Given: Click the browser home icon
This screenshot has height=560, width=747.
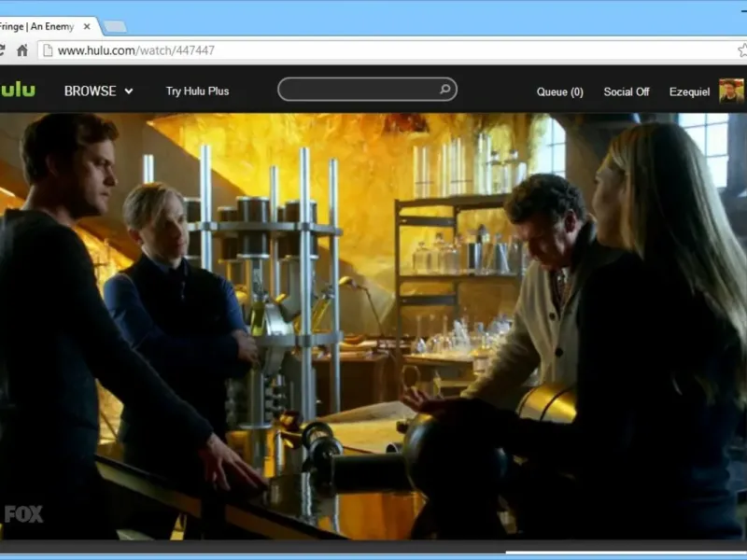Looking at the screenshot, I should pos(21,50).
